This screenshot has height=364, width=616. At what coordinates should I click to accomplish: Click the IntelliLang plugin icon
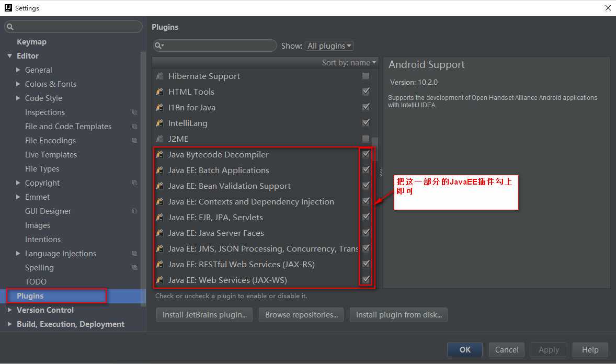[159, 123]
